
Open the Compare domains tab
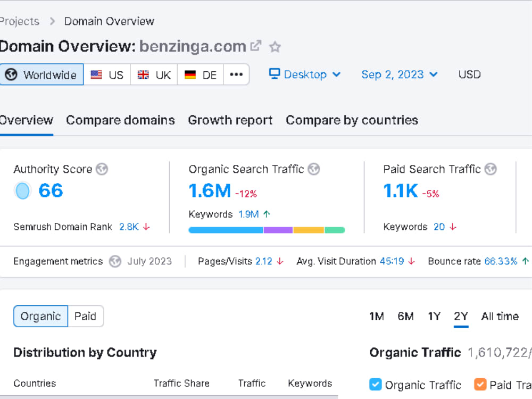click(x=120, y=120)
